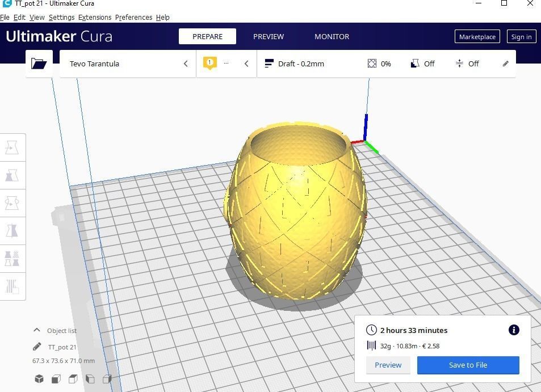Viewport: 541px width, 392px height.
Task: Click the extruder 1 yellow badge icon
Action: point(210,64)
